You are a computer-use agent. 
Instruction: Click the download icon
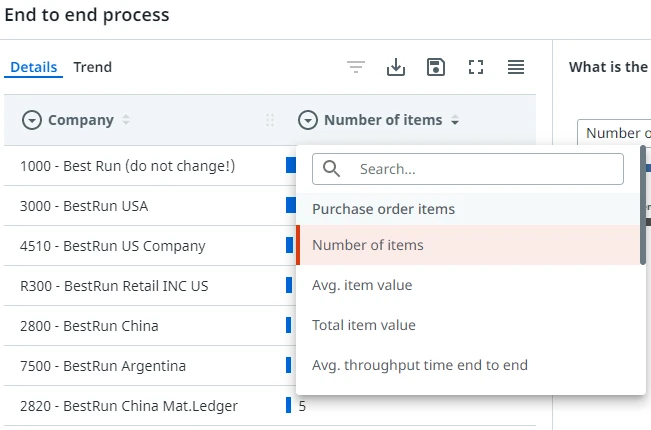point(396,67)
